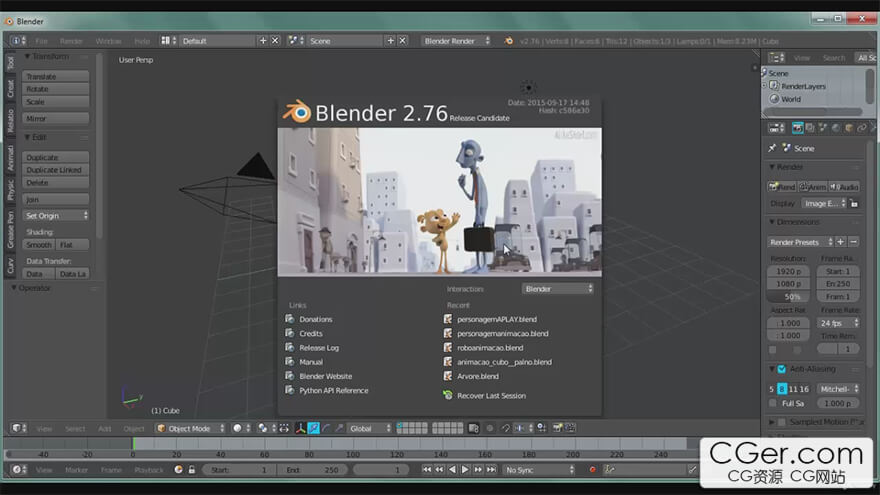
Task: Open the Window menu
Action: [x=108, y=41]
